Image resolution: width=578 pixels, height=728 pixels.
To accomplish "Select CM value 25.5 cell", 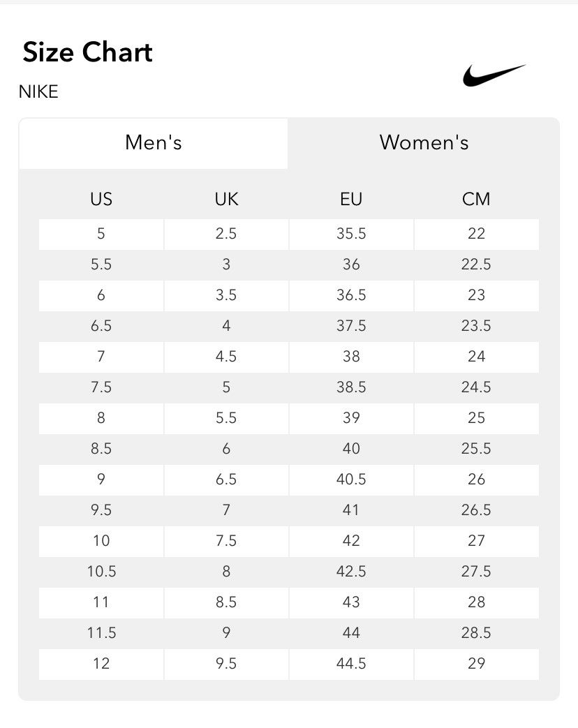I will [476, 450].
